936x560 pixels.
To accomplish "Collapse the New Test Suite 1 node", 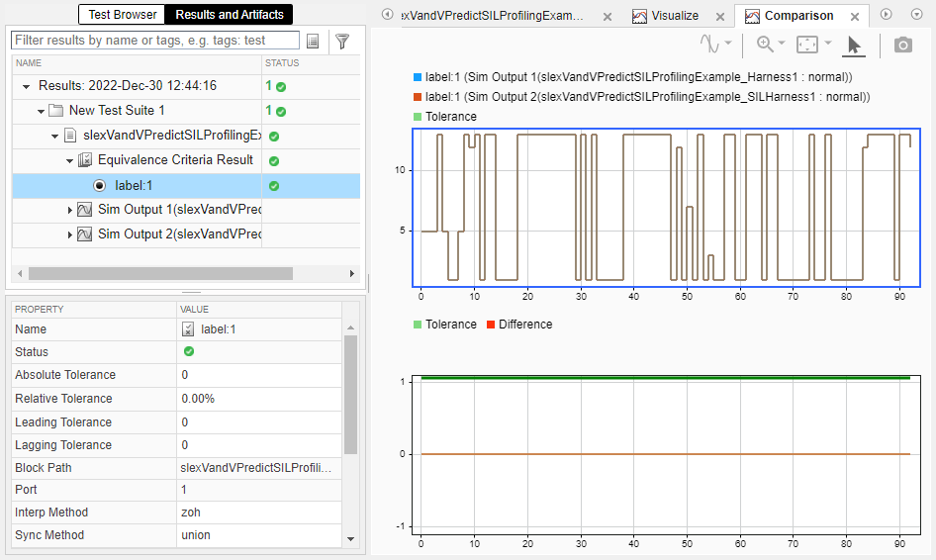I will click(x=41, y=111).
